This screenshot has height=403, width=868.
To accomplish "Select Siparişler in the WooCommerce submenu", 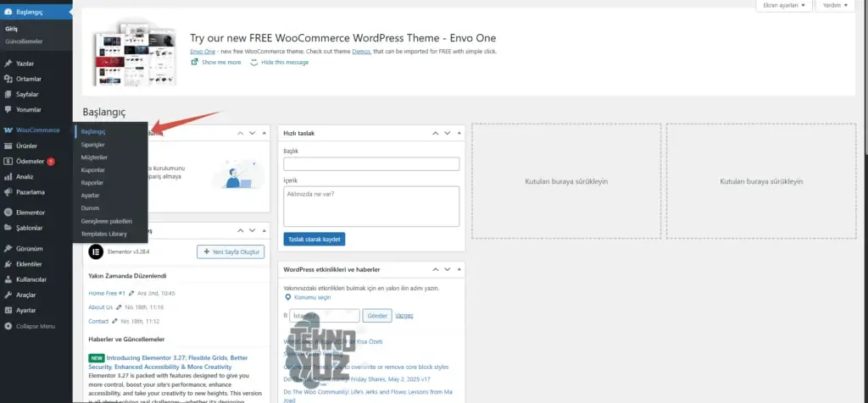I will (x=93, y=145).
